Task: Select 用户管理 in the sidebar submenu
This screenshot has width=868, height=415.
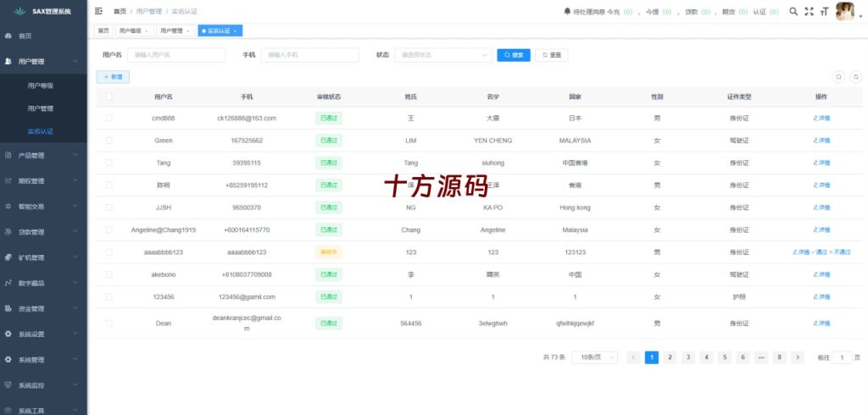Action: pos(41,108)
